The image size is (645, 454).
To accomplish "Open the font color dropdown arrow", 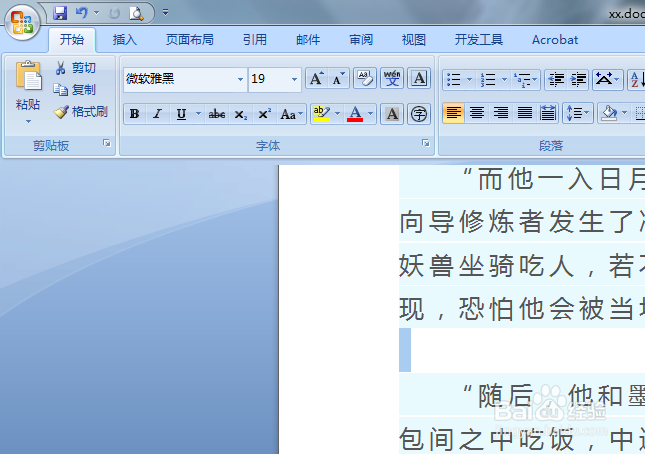I will [371, 114].
